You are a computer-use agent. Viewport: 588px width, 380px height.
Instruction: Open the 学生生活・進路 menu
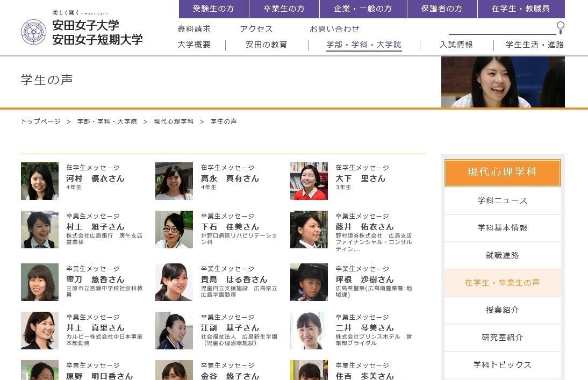click(535, 45)
